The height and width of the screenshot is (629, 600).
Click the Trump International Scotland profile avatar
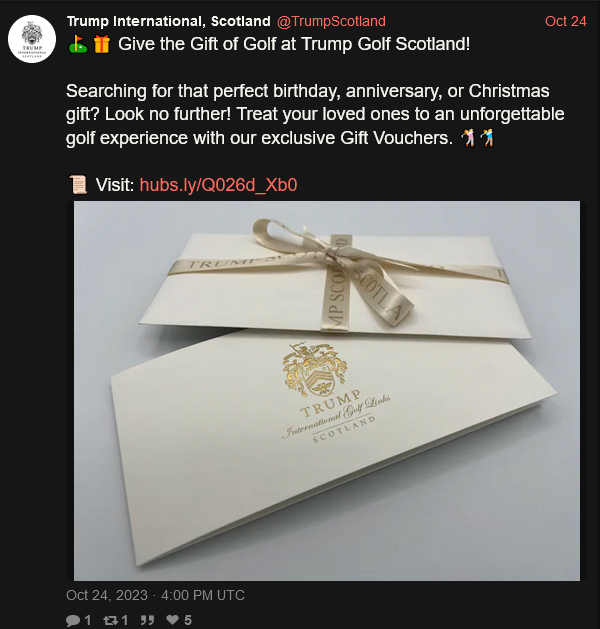click(32, 39)
